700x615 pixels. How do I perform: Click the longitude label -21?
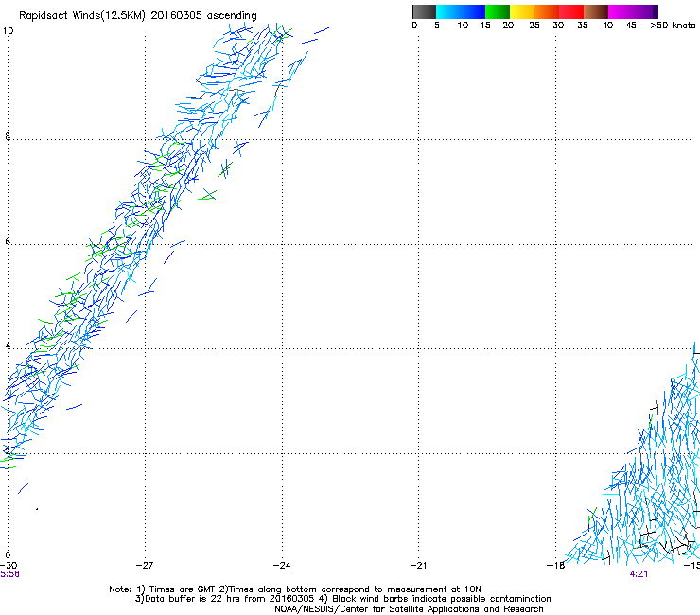pyautogui.click(x=418, y=566)
